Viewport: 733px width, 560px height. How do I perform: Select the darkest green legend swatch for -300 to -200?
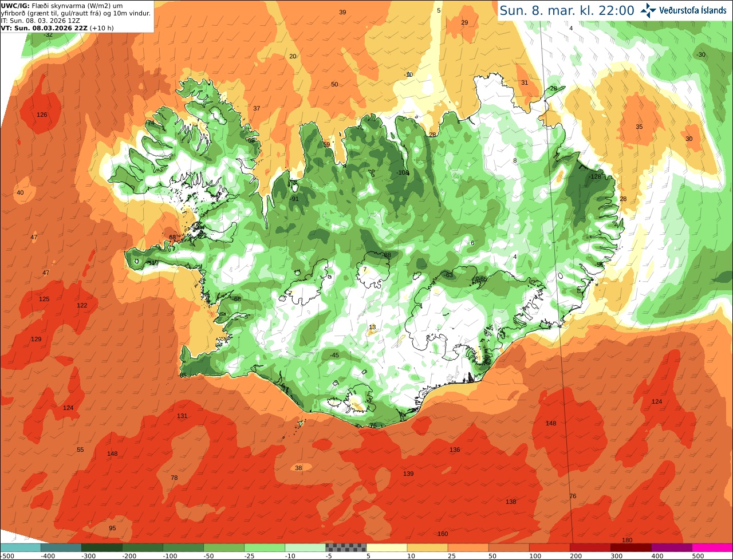(101, 547)
